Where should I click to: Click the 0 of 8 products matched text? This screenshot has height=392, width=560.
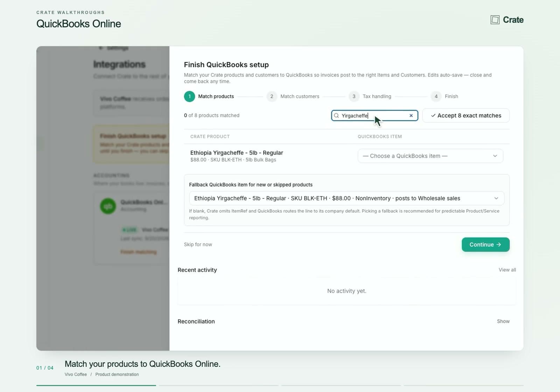point(212,115)
